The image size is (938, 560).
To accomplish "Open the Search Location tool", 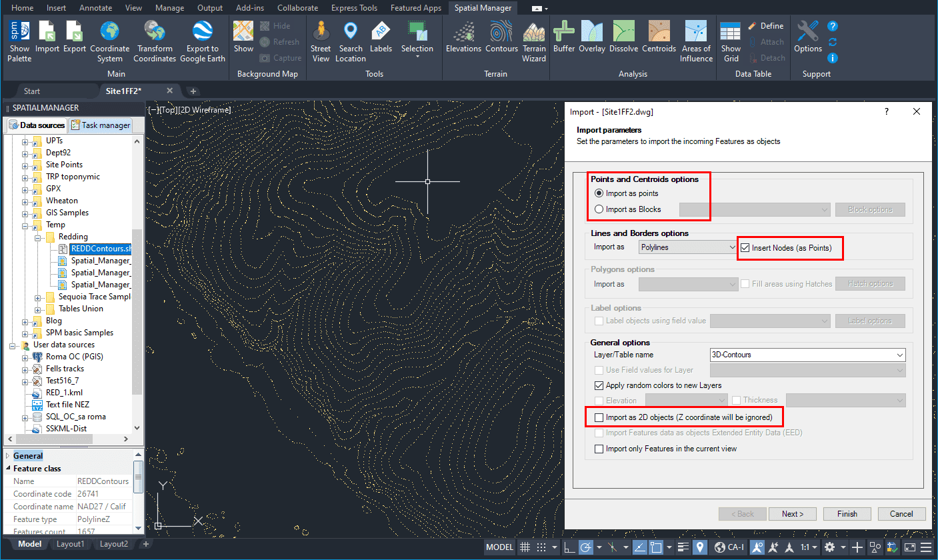I will point(351,41).
